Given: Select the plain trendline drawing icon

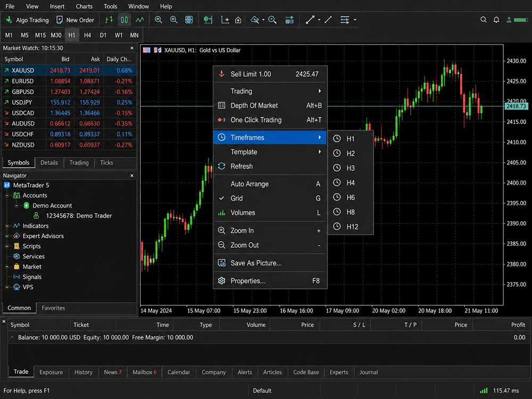Looking at the screenshot, I should pyautogui.click(x=328, y=20).
